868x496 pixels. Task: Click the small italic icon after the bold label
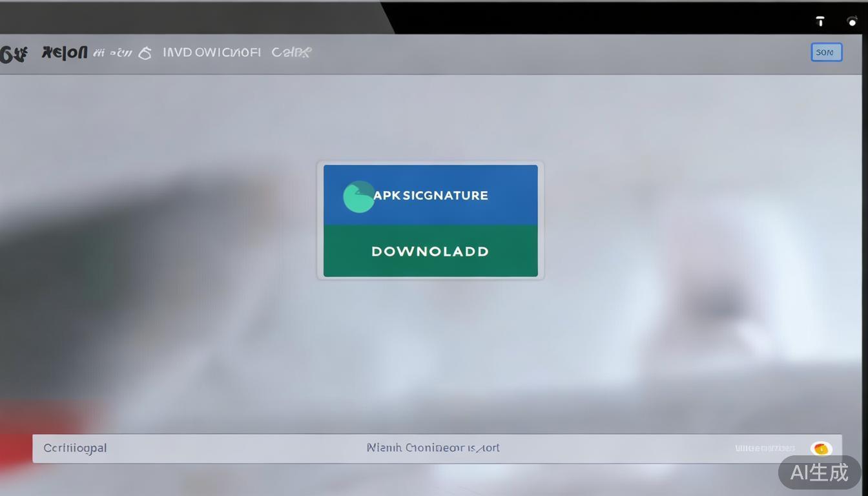[99, 54]
